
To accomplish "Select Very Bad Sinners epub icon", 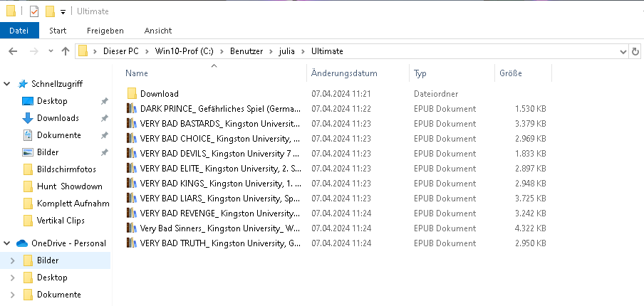I will pos(131,228).
